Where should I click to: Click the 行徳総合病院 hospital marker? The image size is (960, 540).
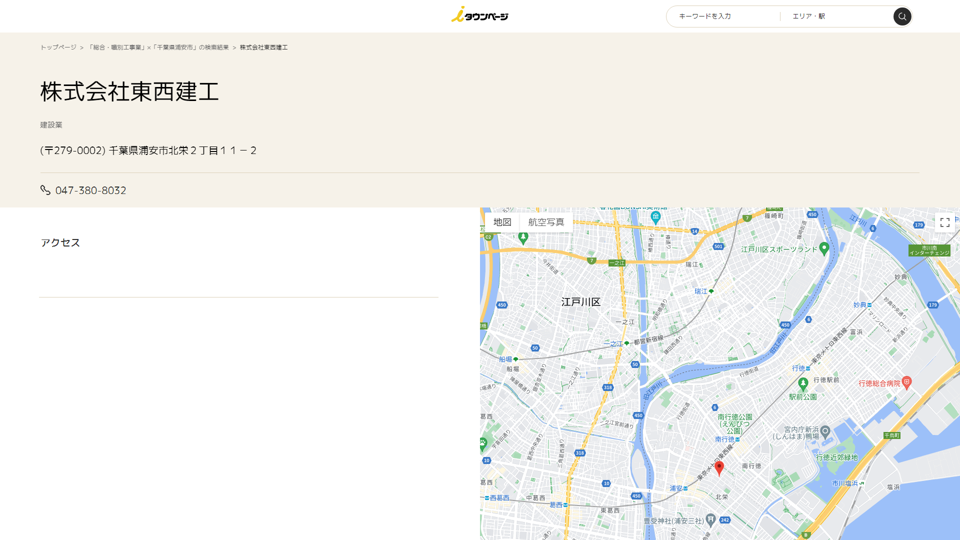(x=906, y=382)
